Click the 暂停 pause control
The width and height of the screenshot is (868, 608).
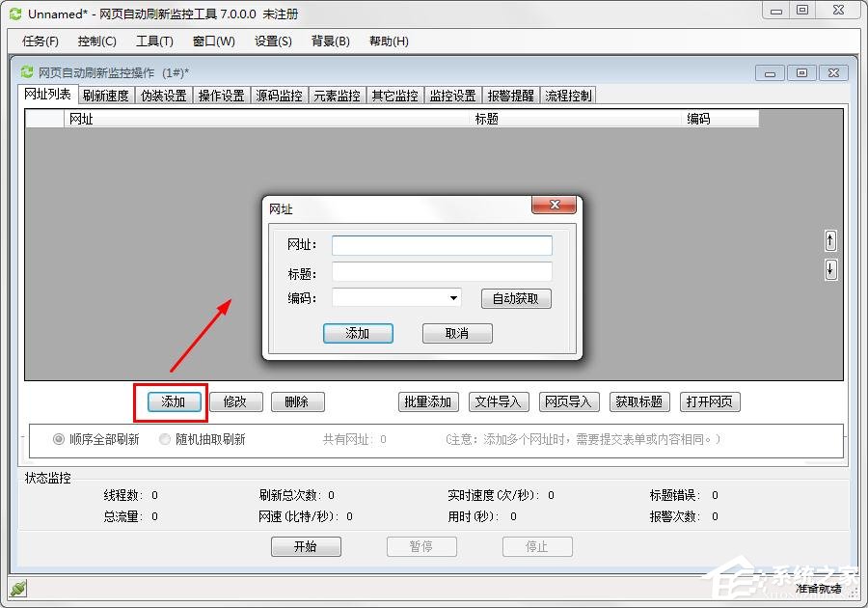(421, 546)
